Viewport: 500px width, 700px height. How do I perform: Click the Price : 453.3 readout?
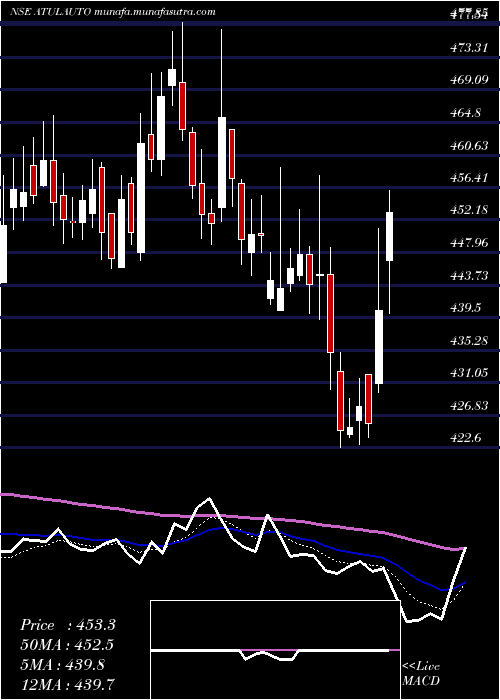68,625
